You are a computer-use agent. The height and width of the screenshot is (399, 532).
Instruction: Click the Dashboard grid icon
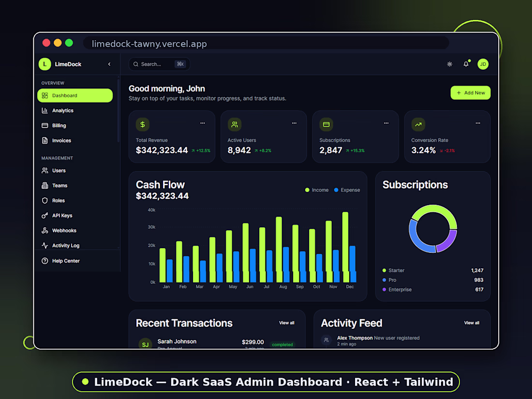tap(45, 95)
